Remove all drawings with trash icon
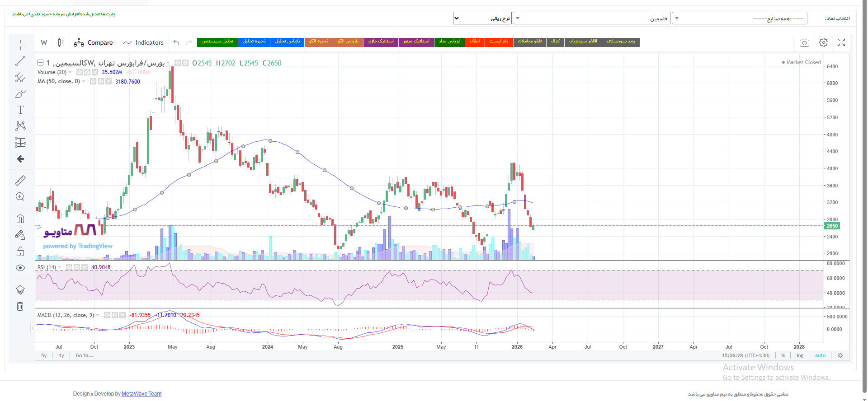Screen dimensions: 868x401 pyautogui.click(x=20, y=307)
